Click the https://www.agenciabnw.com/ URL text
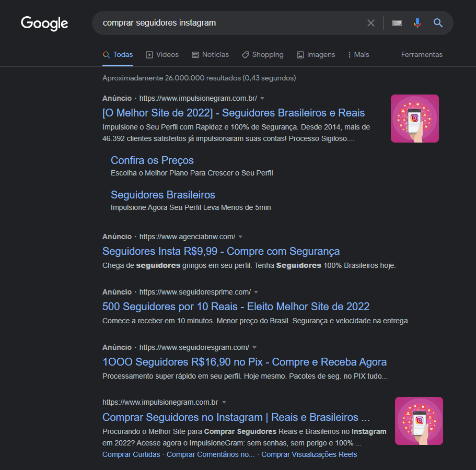Screen dimensions: 476x470 tap(187, 237)
